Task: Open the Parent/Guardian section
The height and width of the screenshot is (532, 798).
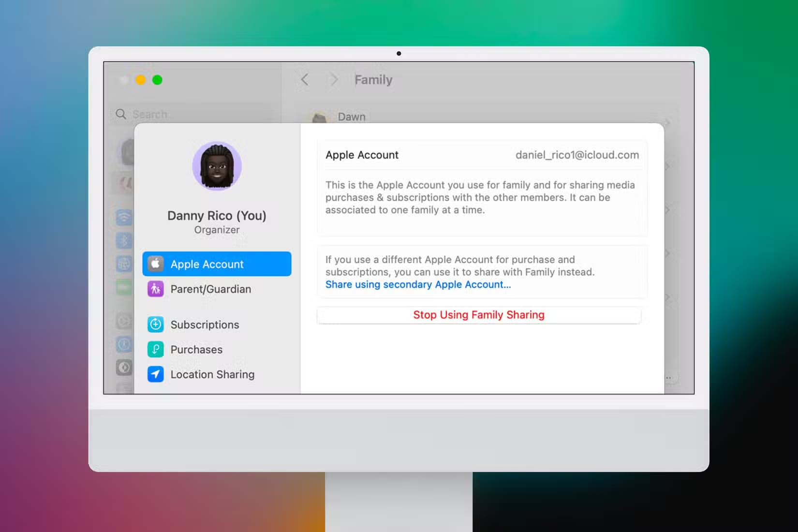Action: point(217,289)
